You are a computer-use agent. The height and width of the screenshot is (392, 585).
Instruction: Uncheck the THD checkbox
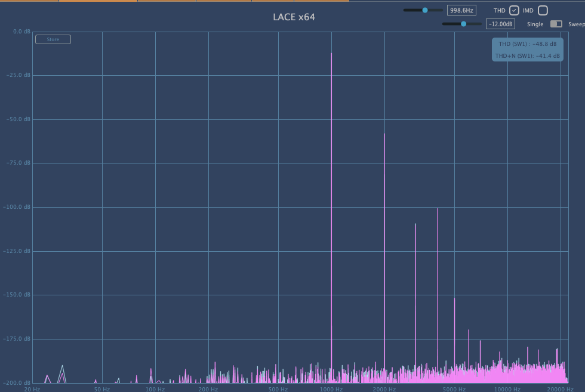pyautogui.click(x=514, y=11)
